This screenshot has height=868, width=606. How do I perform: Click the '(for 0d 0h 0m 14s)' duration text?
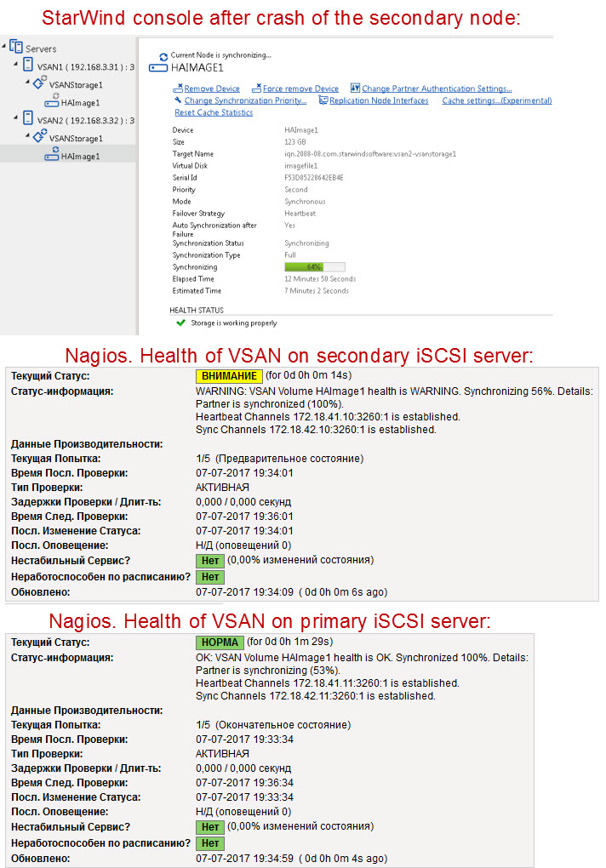[x=308, y=375]
